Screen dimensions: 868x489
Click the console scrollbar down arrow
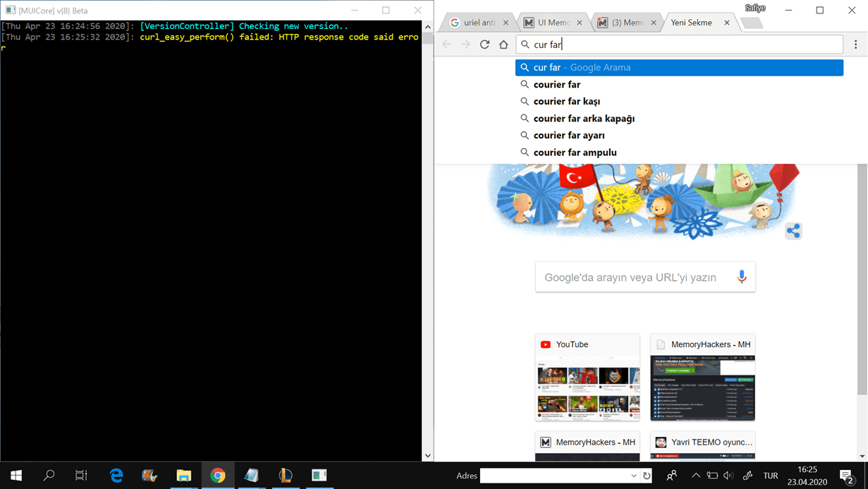pyautogui.click(x=427, y=457)
